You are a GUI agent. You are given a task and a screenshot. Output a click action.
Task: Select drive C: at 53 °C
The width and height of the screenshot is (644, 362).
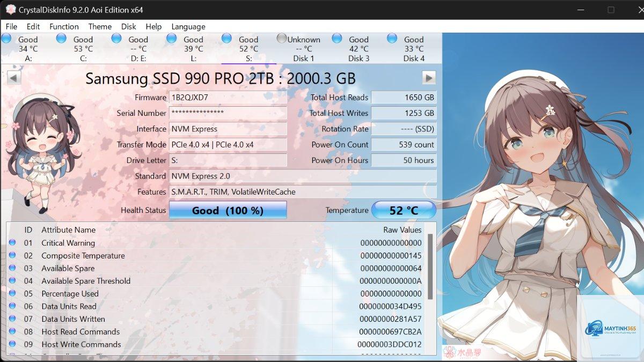pos(83,48)
